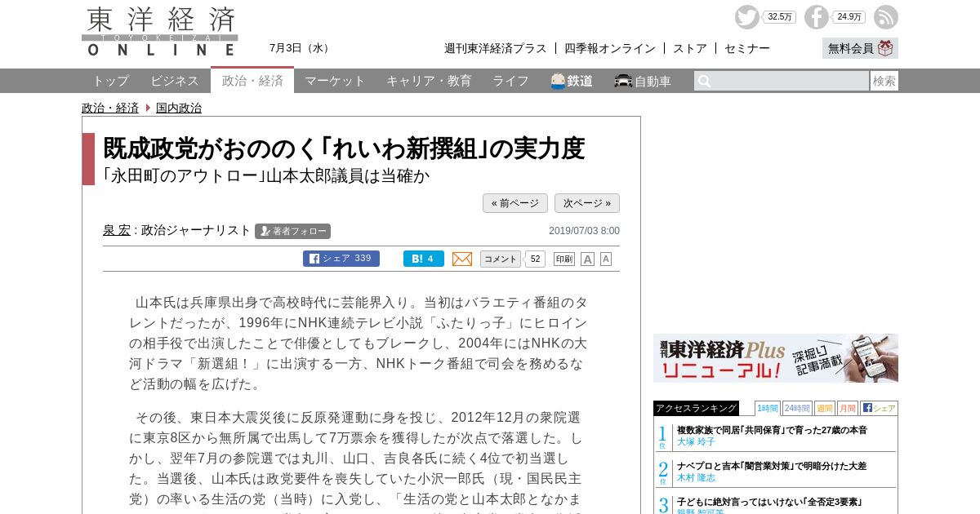Open the 政治・経済 navigation tab
The image size is (980, 514).
click(252, 81)
